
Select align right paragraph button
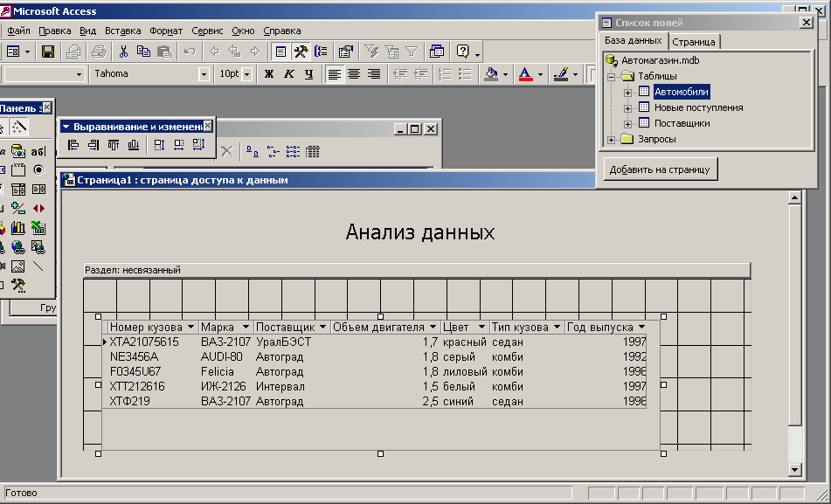374,74
